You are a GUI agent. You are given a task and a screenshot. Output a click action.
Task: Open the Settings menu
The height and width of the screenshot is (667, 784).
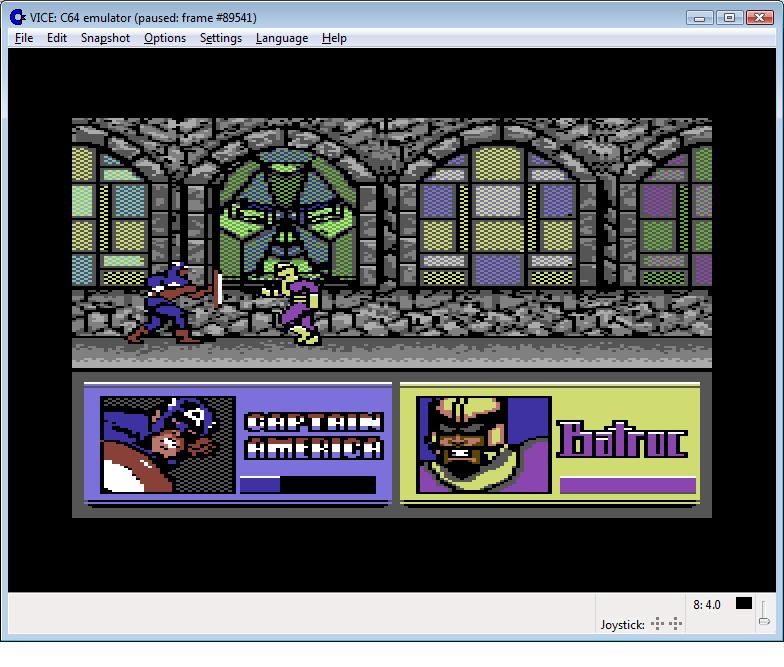tap(220, 38)
